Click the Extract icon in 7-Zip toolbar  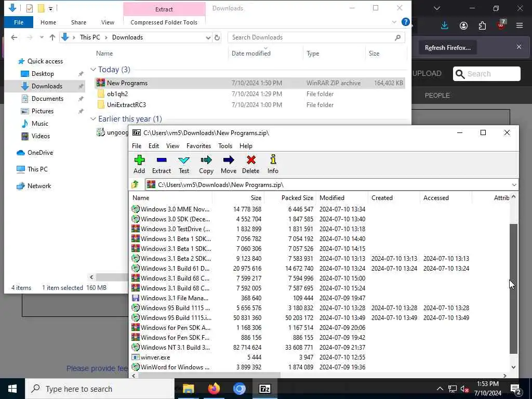click(162, 160)
